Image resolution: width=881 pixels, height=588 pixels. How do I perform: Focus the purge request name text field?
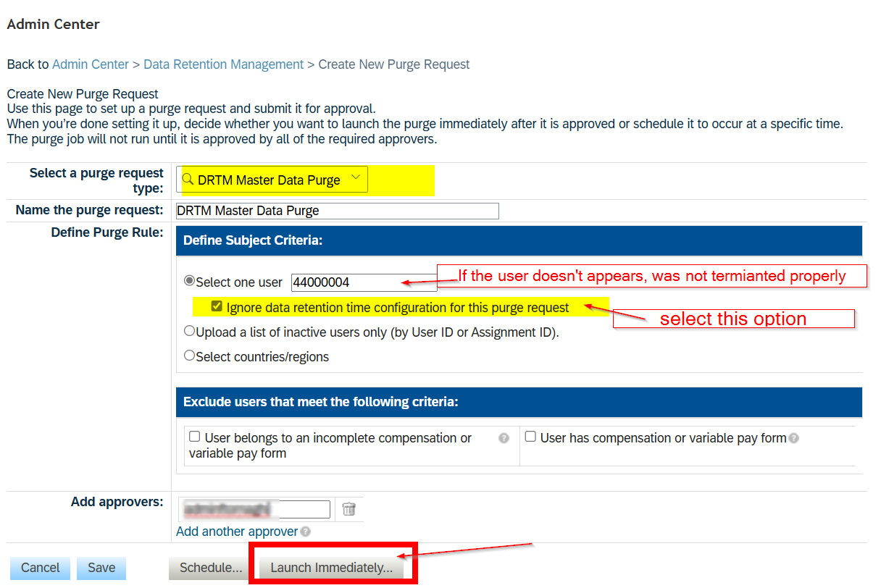point(338,211)
